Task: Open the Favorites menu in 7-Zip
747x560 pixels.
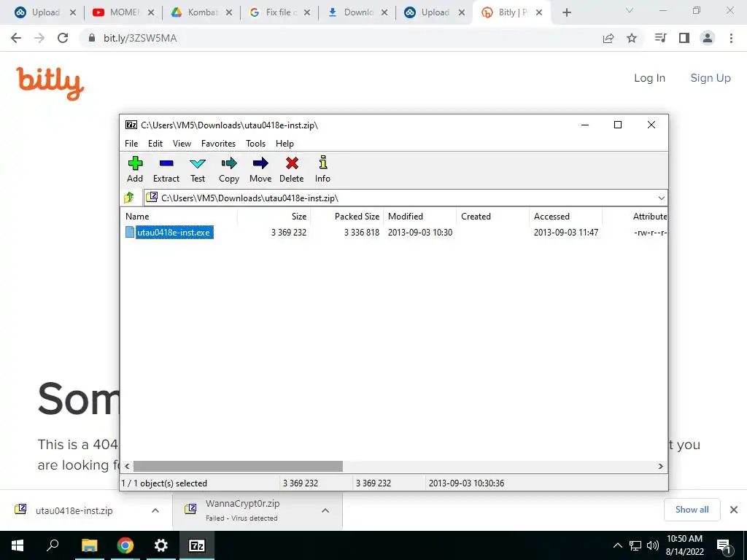Action: click(x=218, y=144)
